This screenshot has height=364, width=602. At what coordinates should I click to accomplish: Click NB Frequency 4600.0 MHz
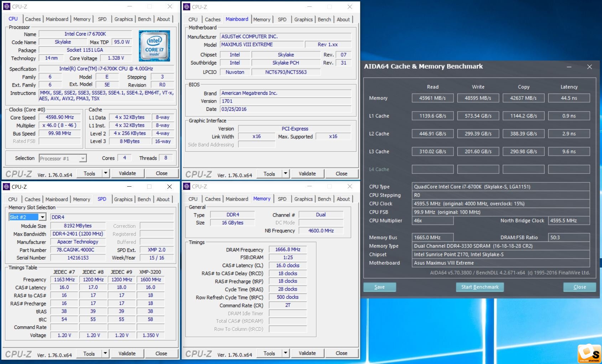click(321, 230)
